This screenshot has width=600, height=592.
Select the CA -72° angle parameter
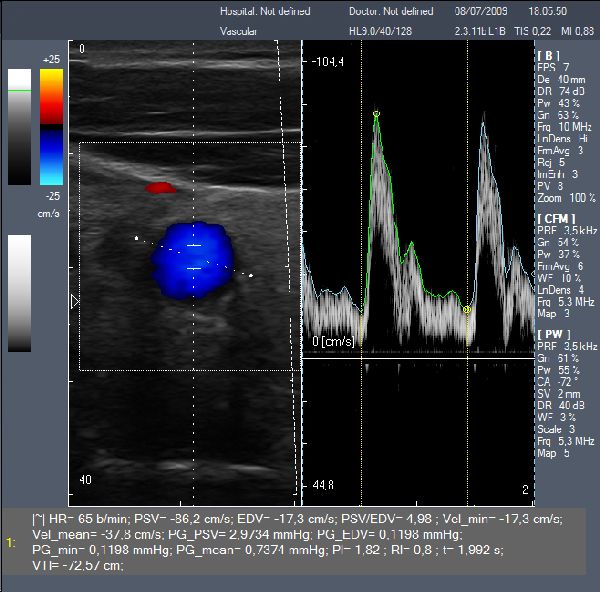(560, 381)
